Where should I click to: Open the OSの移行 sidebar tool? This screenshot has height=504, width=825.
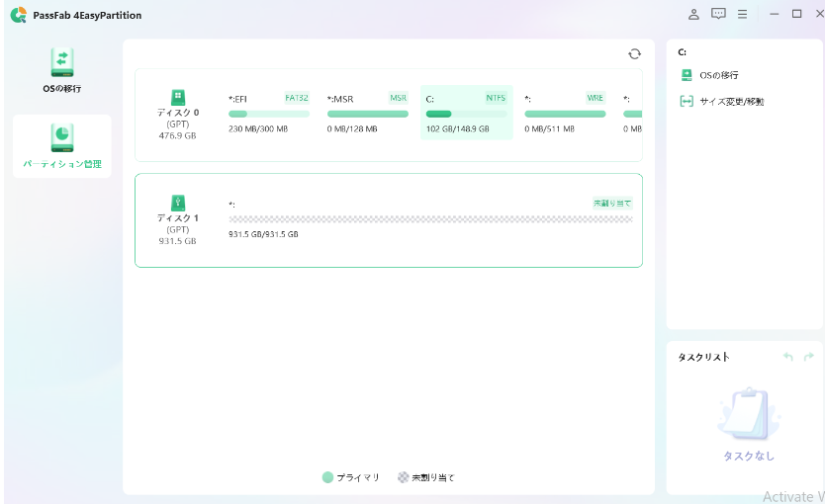coord(62,70)
